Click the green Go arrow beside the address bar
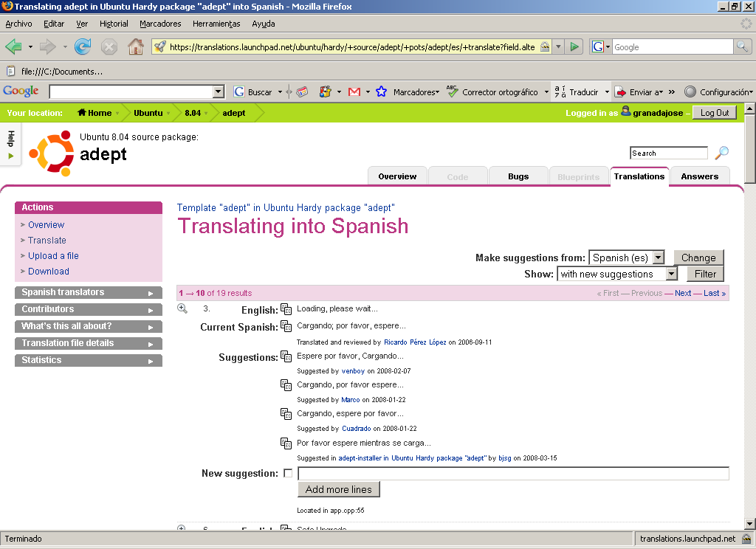 coord(574,46)
